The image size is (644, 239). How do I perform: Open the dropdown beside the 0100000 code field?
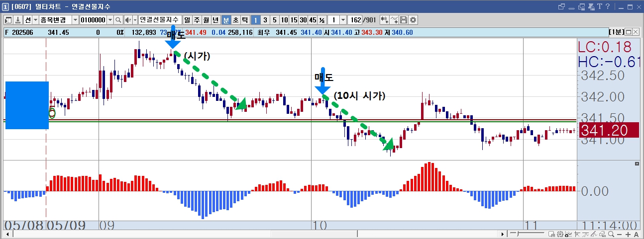[x=110, y=20]
